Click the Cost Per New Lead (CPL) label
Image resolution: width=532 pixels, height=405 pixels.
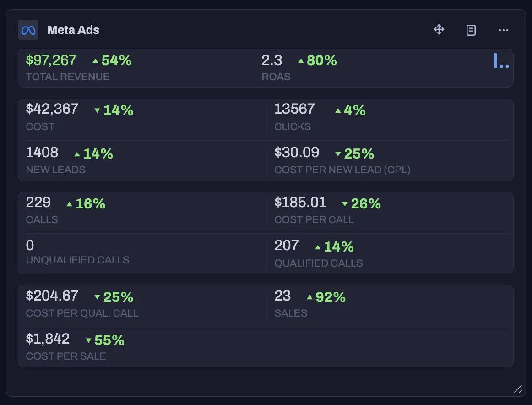(x=342, y=170)
